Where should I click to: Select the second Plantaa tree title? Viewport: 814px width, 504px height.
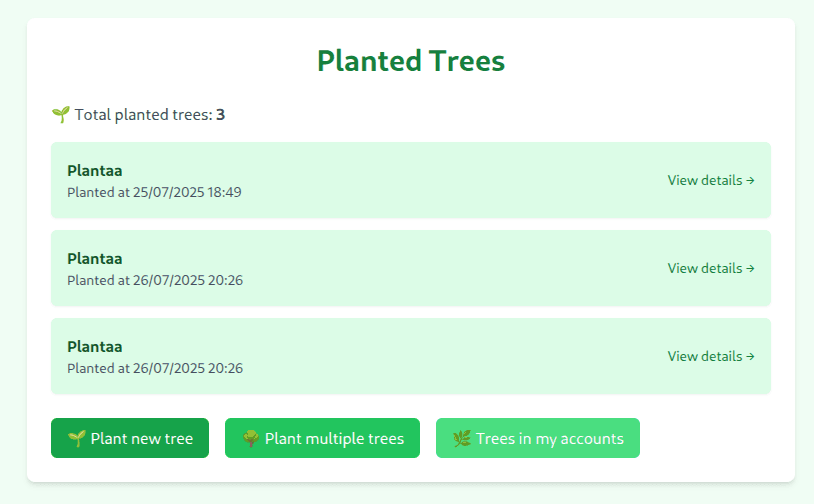click(94, 259)
